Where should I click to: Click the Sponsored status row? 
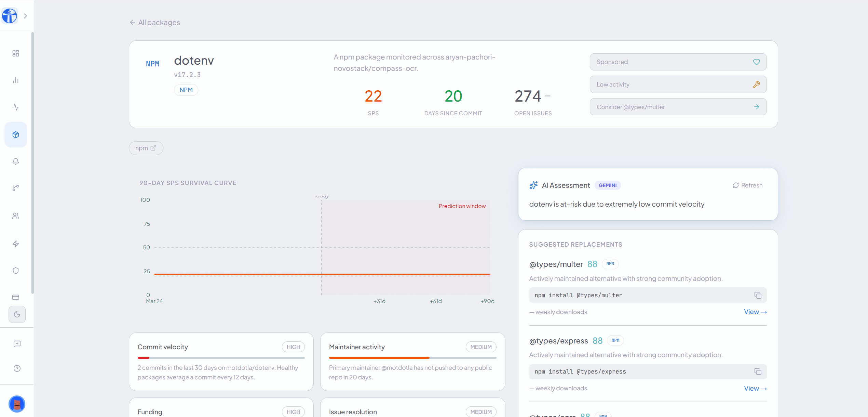click(x=678, y=62)
